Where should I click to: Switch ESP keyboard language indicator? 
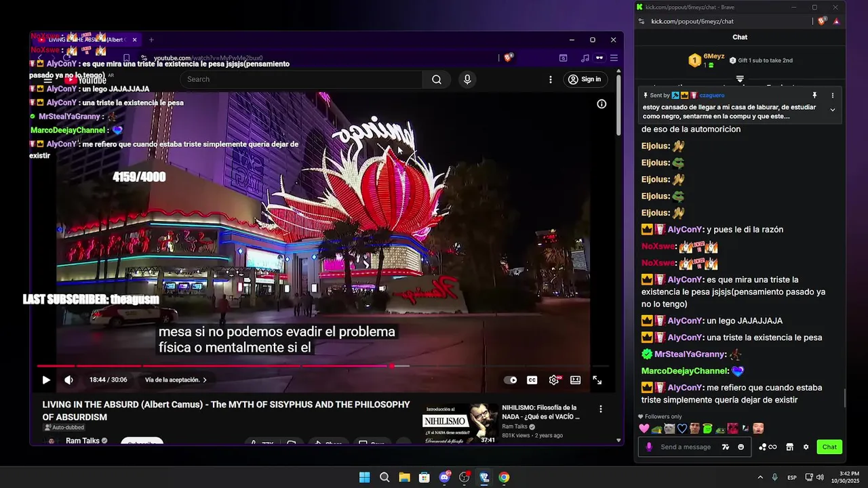[792, 478]
